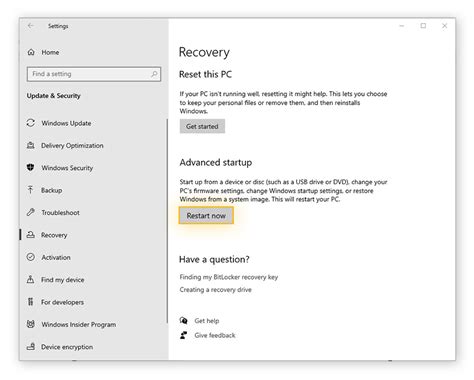Click the search magnifier icon
This screenshot has height=380, width=474.
point(154,74)
